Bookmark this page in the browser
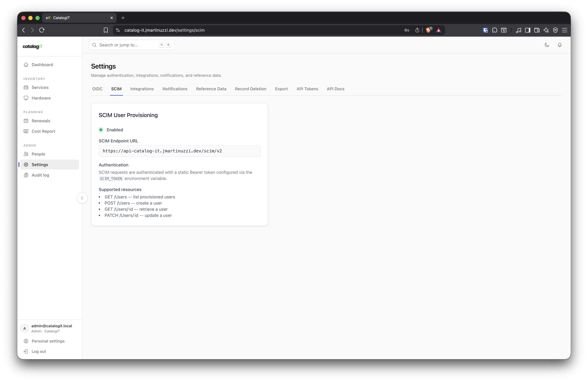Image resolution: width=588 pixels, height=382 pixels. click(x=106, y=30)
